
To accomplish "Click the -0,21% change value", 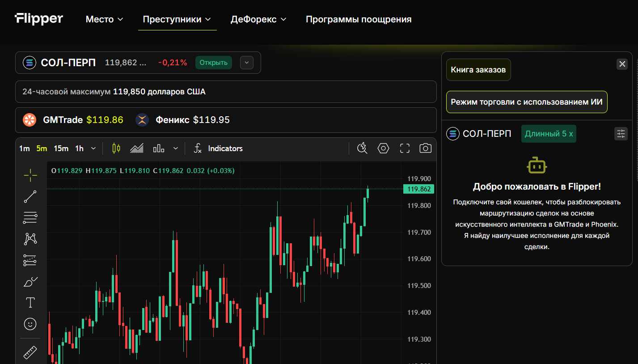I will [173, 63].
